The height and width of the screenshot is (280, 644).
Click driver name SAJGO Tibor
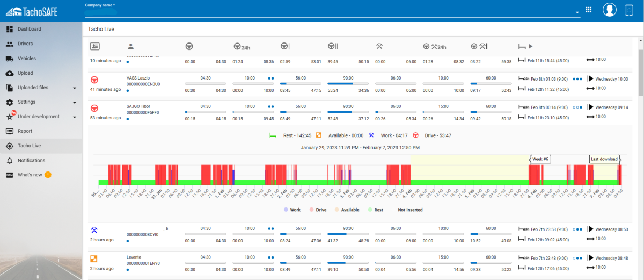[139, 106]
